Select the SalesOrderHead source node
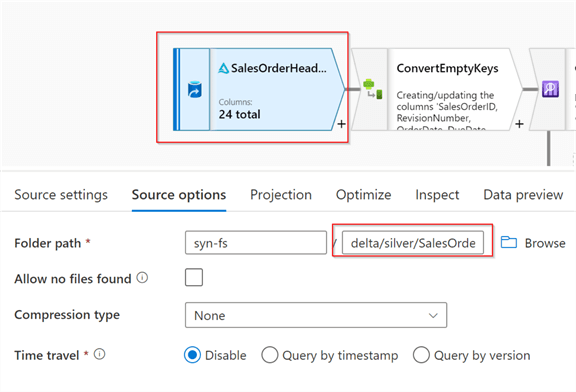 coord(259,89)
